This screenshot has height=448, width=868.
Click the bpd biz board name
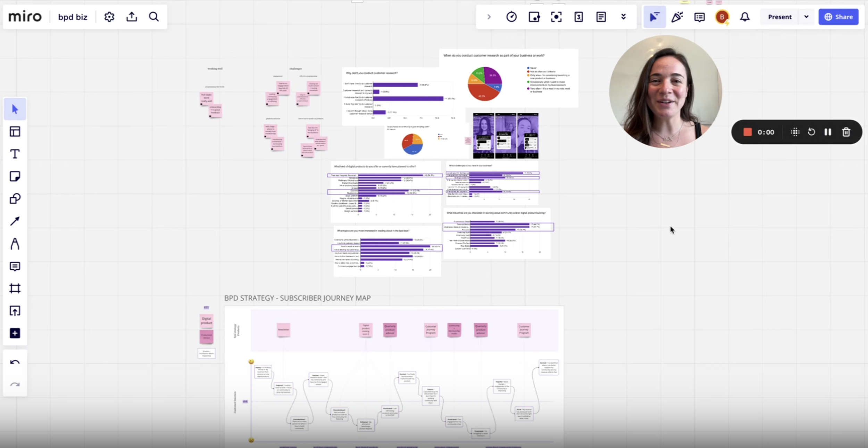(x=73, y=17)
